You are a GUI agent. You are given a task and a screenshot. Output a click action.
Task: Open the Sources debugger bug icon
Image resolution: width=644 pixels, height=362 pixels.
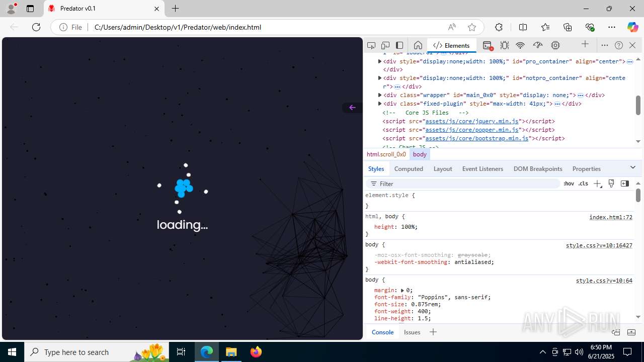point(505,45)
